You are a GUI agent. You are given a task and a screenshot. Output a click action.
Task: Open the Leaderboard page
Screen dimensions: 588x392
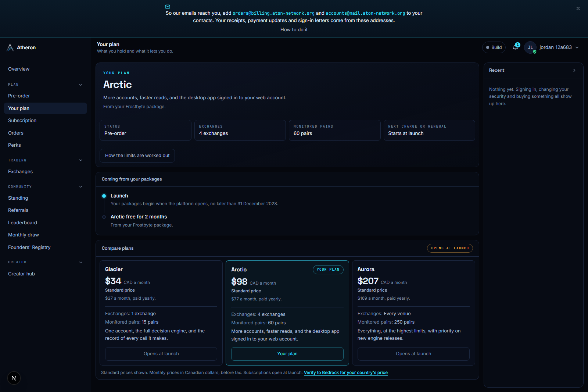coord(45,222)
